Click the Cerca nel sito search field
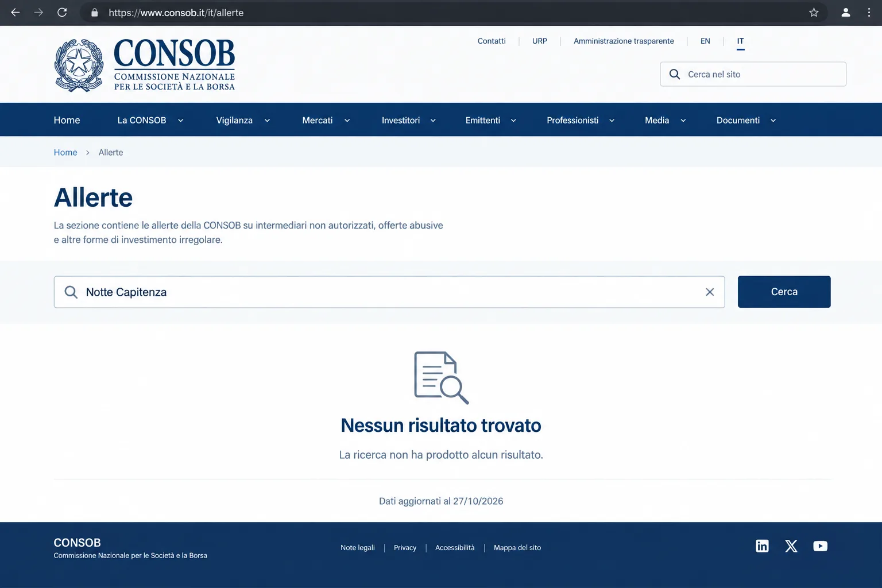The height and width of the screenshot is (588, 882). 753,74
